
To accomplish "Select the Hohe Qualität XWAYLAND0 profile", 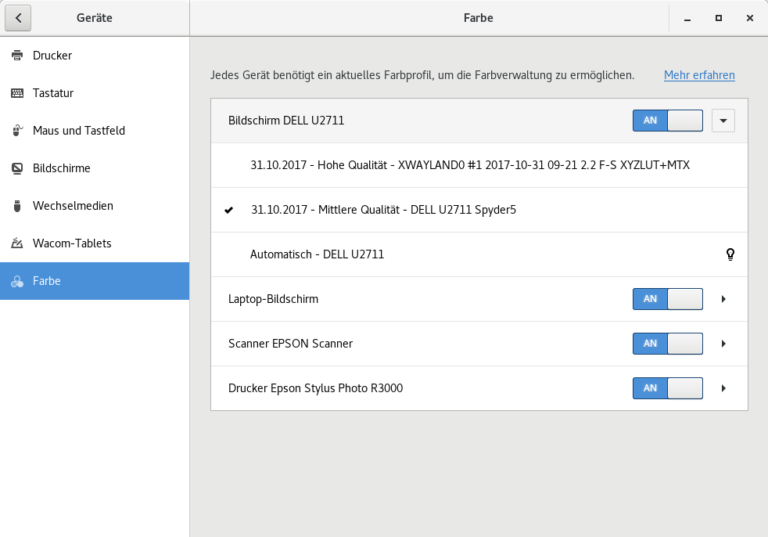I will tap(470, 165).
